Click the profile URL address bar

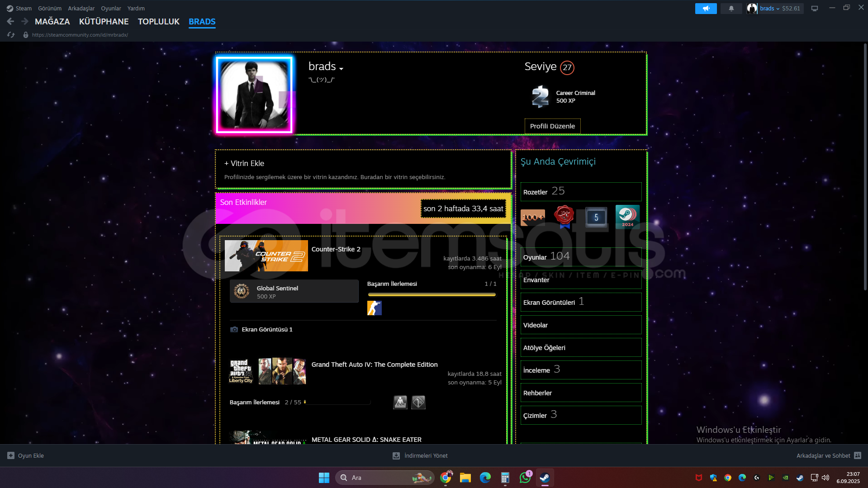(x=80, y=35)
